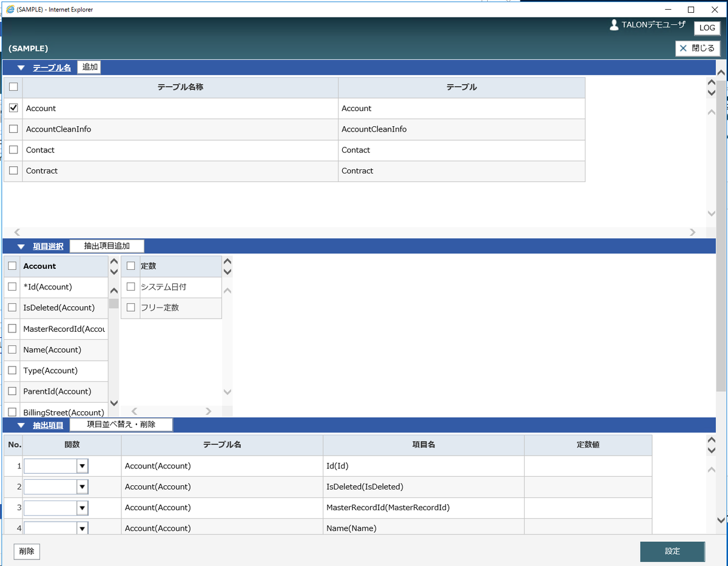Click the X icon on 閉じる button
This screenshot has width=728, height=566.
click(x=683, y=49)
